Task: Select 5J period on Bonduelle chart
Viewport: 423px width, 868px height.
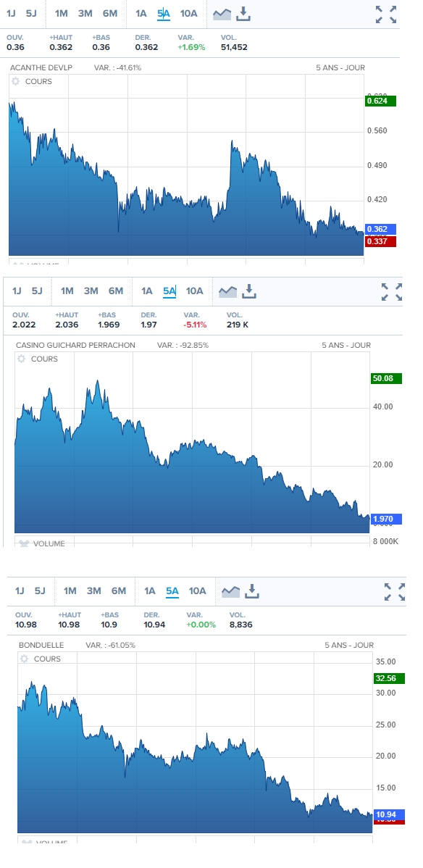Action: pos(40,591)
